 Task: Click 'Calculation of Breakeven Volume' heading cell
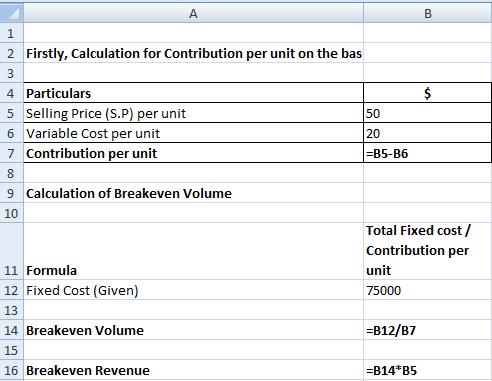(193, 193)
